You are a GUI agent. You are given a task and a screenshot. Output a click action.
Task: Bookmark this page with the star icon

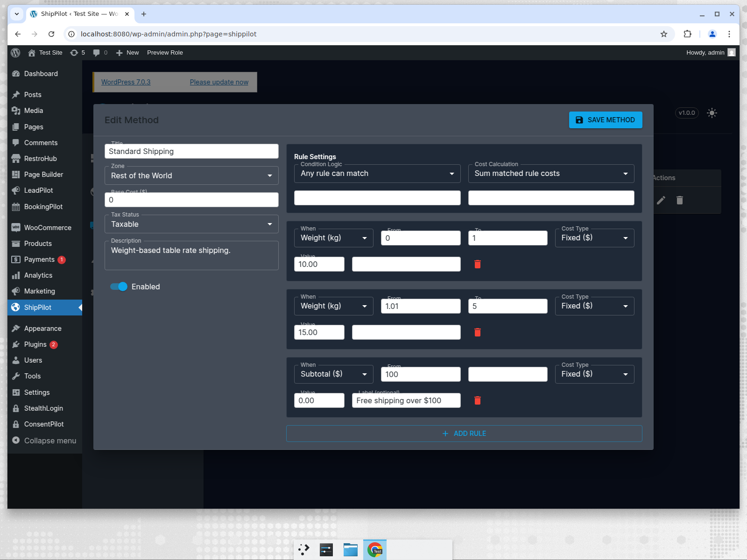[664, 34]
